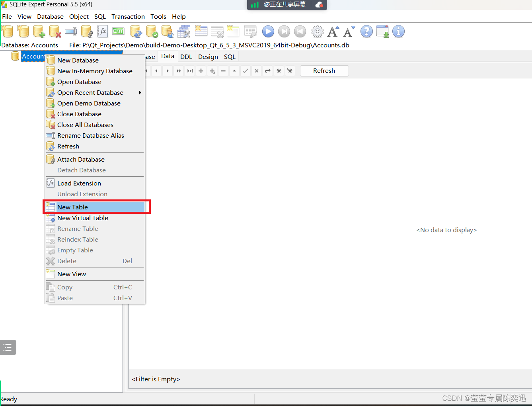Switch to the SQL tab
The width and height of the screenshot is (532, 406).
(230, 57)
